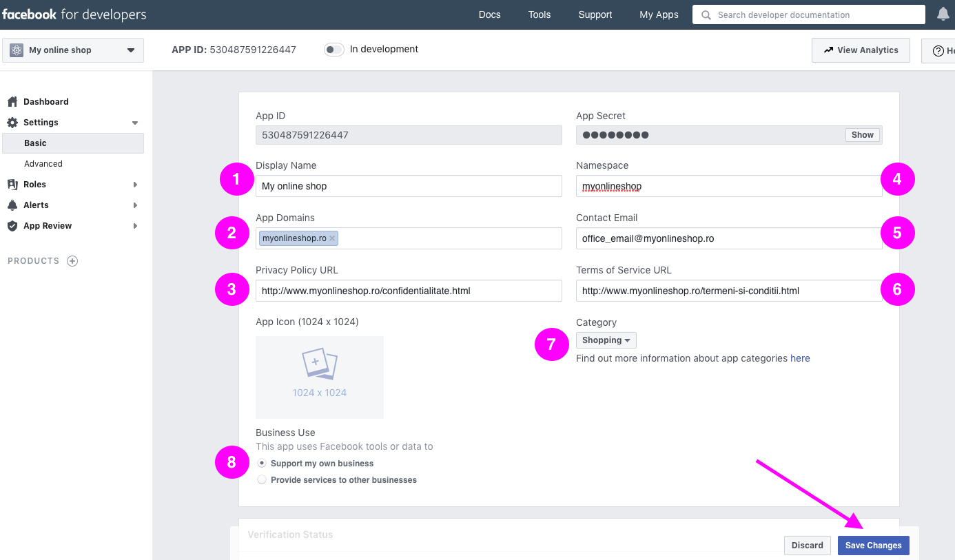Click the Settings gear icon in sidebar
The height and width of the screenshot is (560, 955).
point(12,123)
